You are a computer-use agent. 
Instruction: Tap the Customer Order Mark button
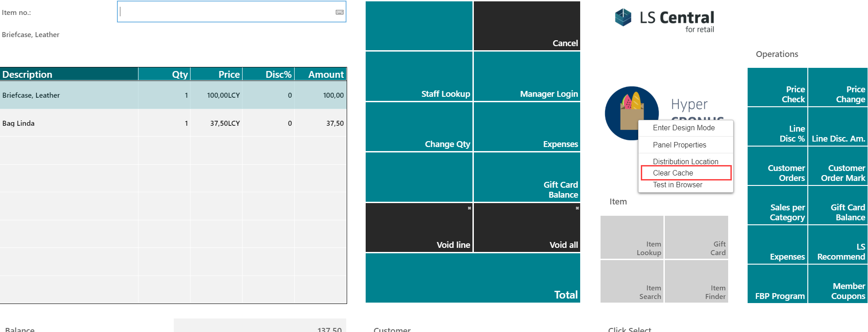click(838, 166)
